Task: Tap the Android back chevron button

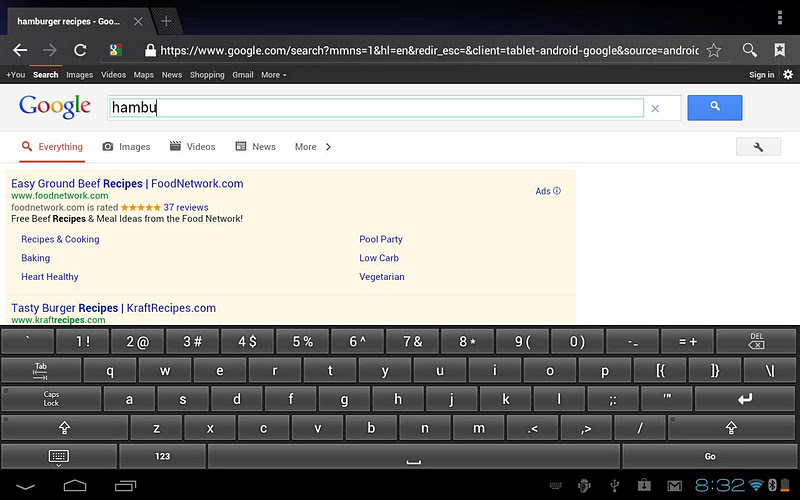Action: [x=25, y=486]
